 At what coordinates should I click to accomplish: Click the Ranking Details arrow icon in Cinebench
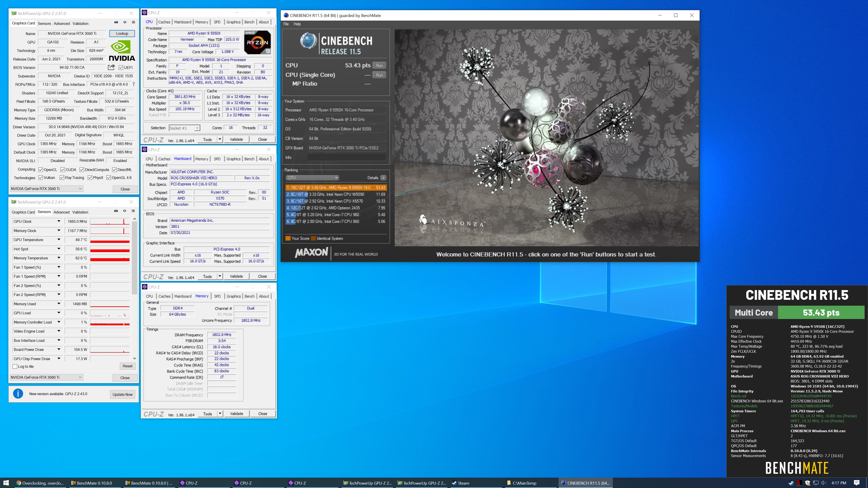click(383, 178)
